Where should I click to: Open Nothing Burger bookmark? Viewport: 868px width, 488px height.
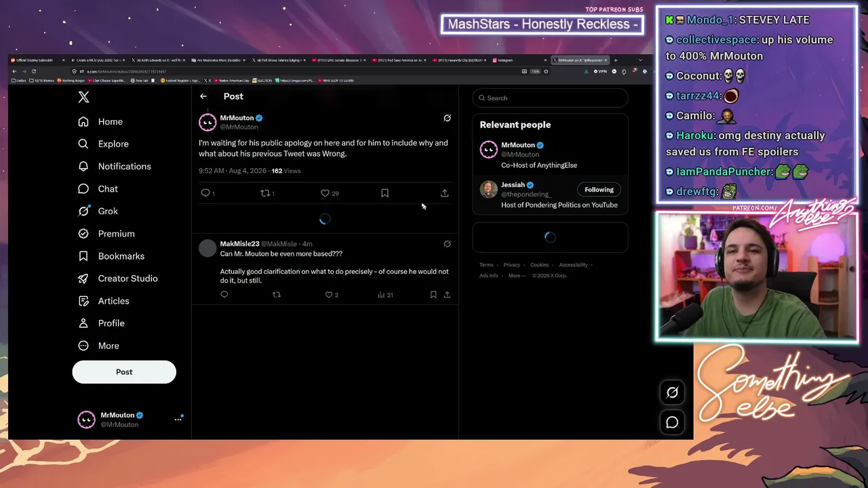point(71,81)
